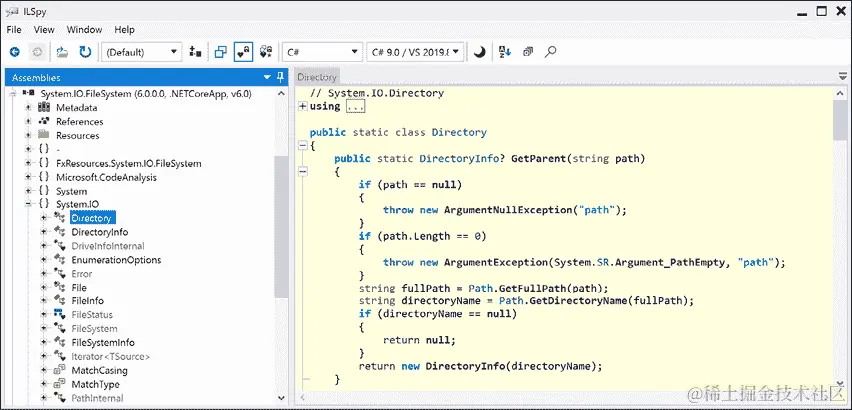Screen dimensions: 852x410
Task: Follow the Argument_PathEmpty link in code
Action: 671,262
